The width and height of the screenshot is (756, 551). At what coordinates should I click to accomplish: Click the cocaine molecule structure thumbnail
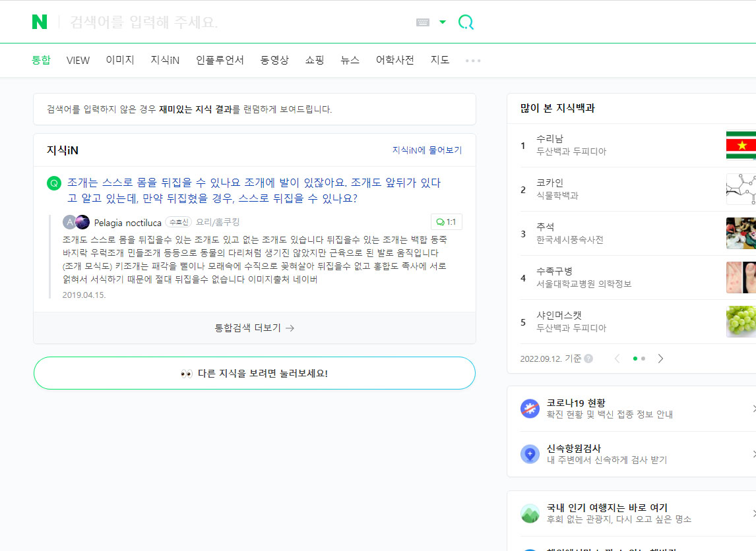741,189
